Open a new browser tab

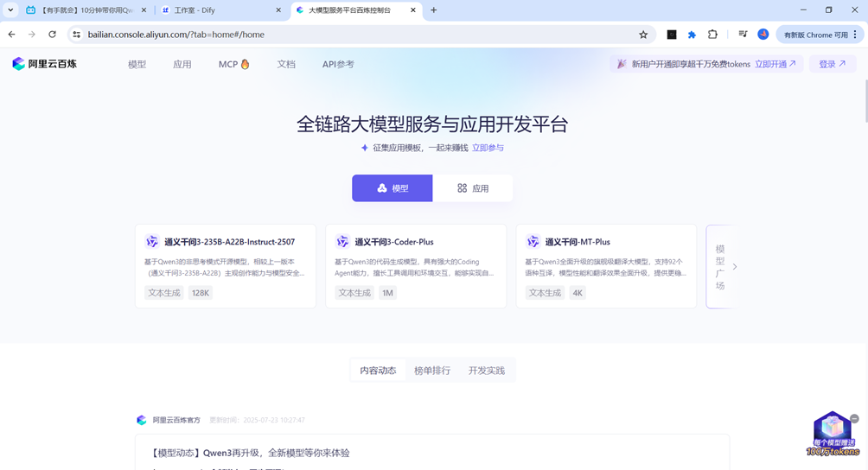point(433,10)
